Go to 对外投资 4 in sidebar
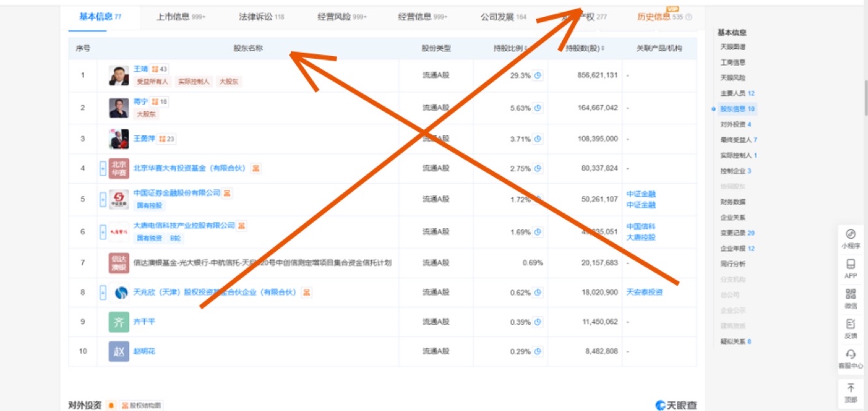Screen dimensions: 868x411 [736, 125]
